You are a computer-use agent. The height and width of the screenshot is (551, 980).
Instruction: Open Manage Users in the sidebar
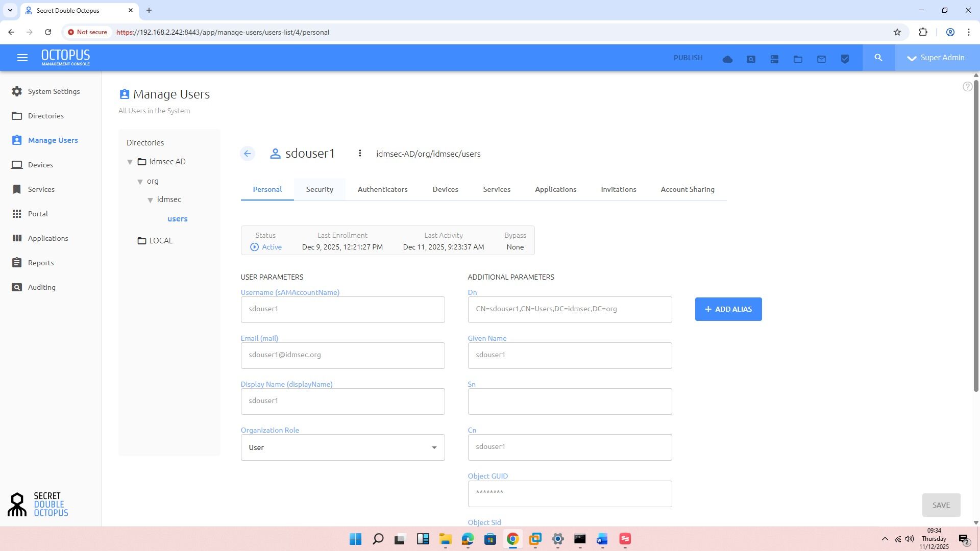pyautogui.click(x=53, y=140)
